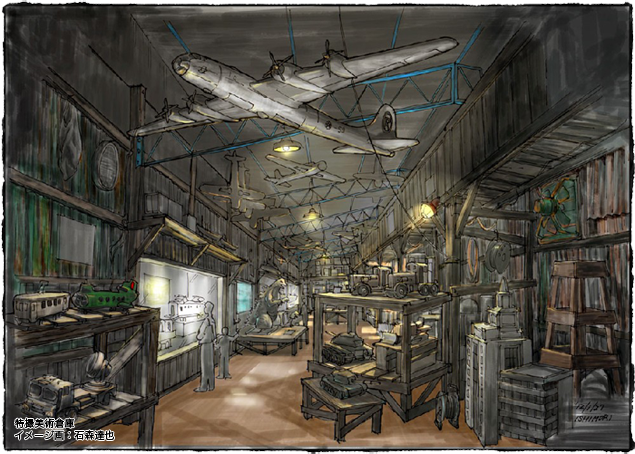The image size is (635, 454).
Task: Click the Japanese caption text at bottom left
Action: coord(54,429)
